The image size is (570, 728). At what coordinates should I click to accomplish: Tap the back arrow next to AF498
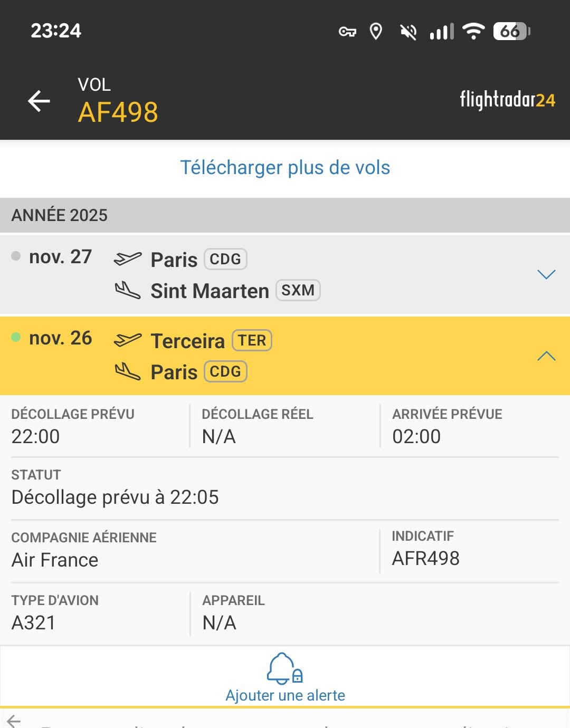point(39,101)
